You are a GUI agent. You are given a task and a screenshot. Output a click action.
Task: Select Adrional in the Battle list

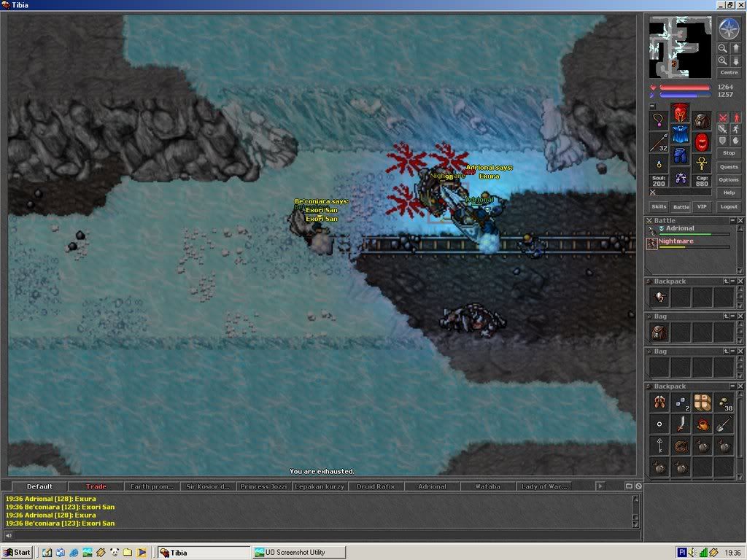point(689,230)
